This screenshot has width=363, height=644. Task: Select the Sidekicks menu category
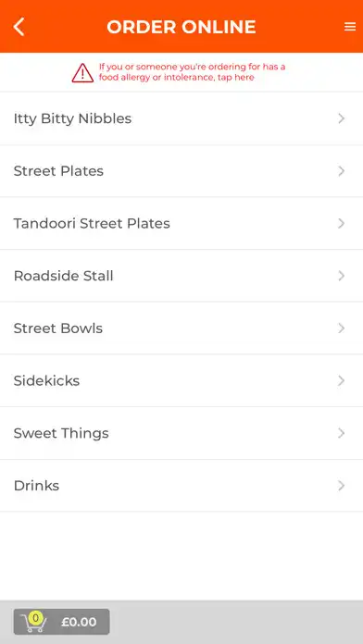coord(181,380)
